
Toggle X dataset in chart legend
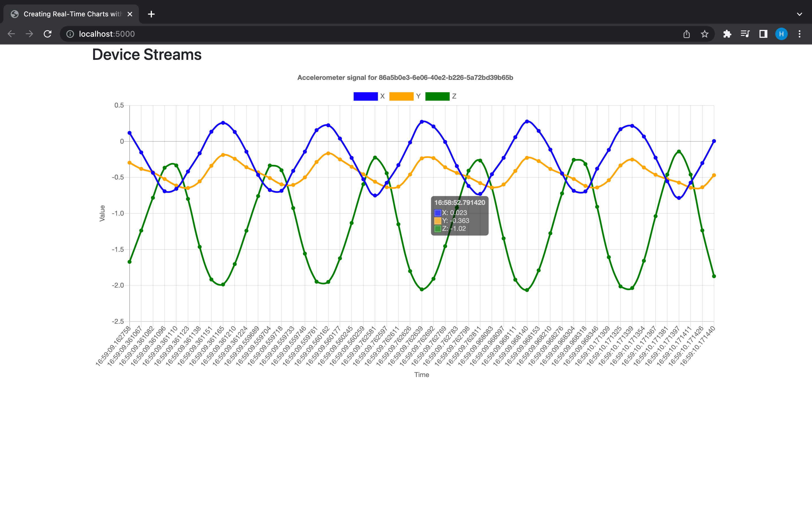click(366, 97)
